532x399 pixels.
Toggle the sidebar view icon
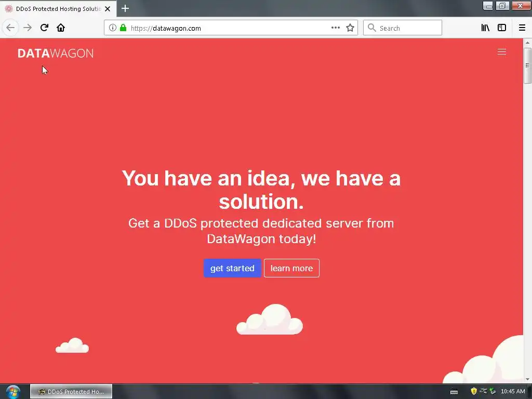502,28
